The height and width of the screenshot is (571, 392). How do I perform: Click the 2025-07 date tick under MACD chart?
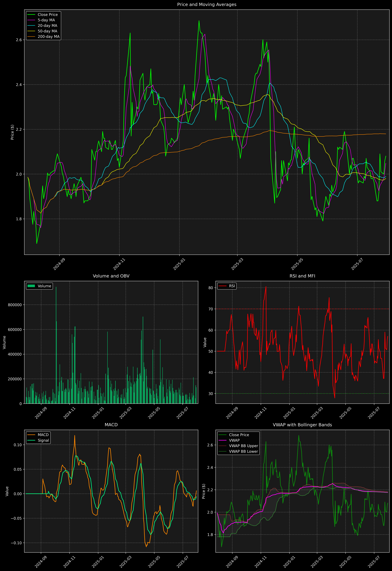(x=182, y=562)
